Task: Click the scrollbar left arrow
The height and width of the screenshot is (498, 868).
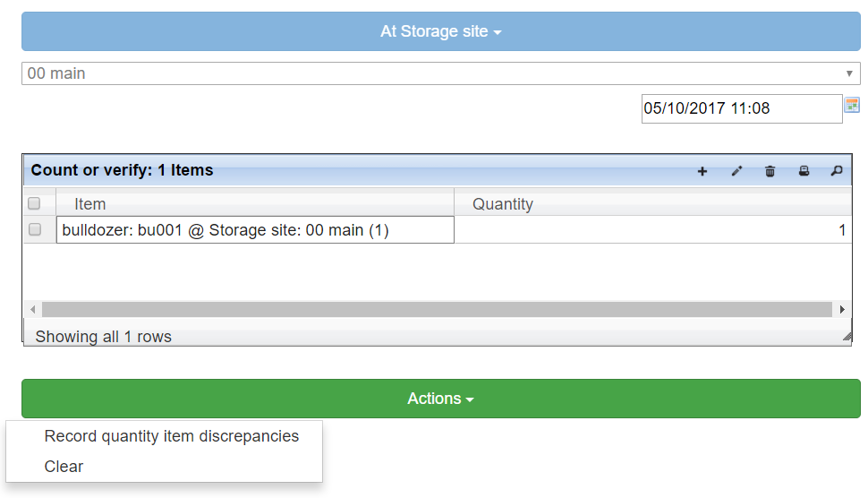Action: pyautogui.click(x=32, y=309)
